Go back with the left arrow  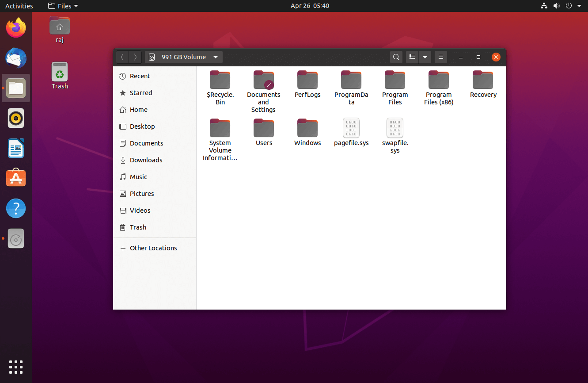[x=122, y=57]
